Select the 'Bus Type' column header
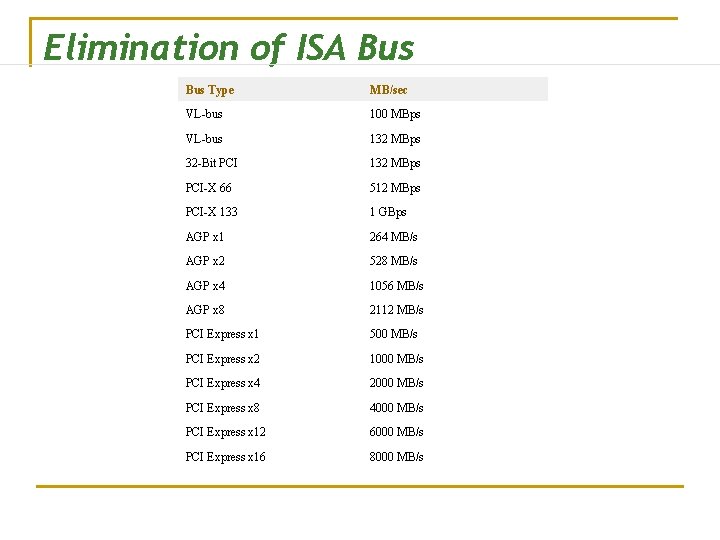720x540 pixels. pyautogui.click(x=209, y=90)
